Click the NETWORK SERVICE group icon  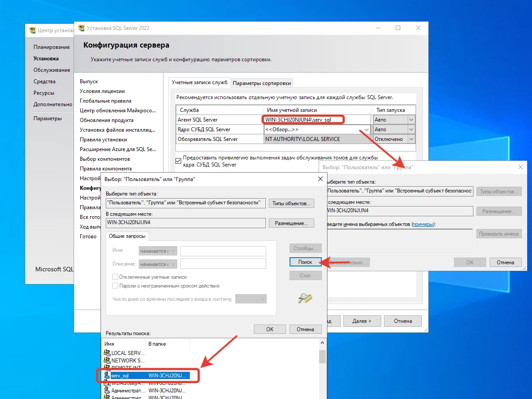coord(107,360)
